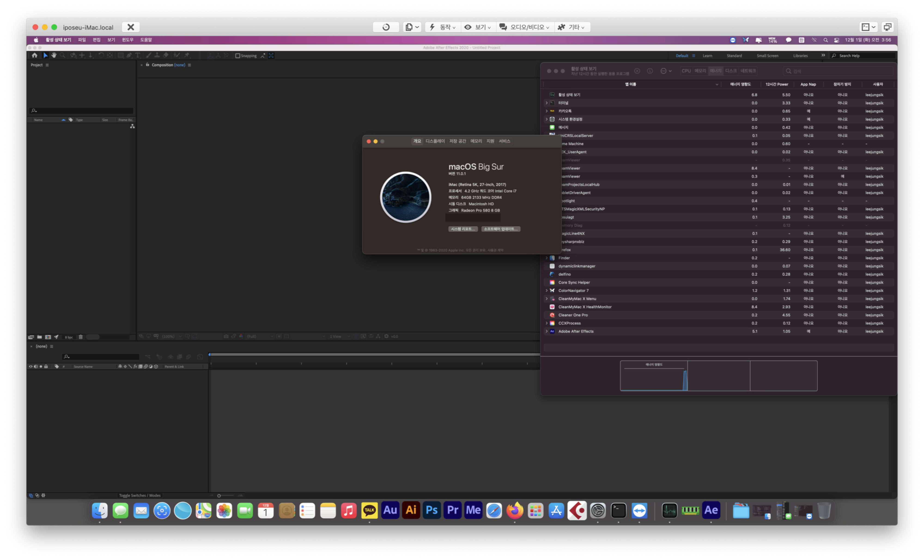Enable the Snapping checkbox

point(237,55)
